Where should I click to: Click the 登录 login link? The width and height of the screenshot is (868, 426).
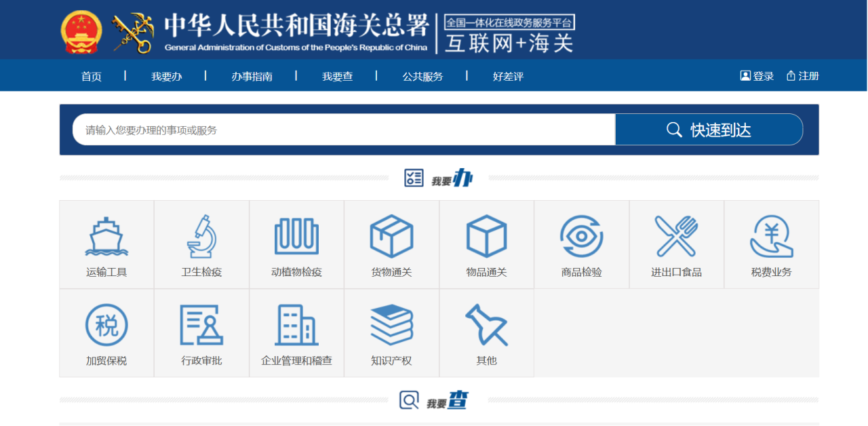point(757,76)
